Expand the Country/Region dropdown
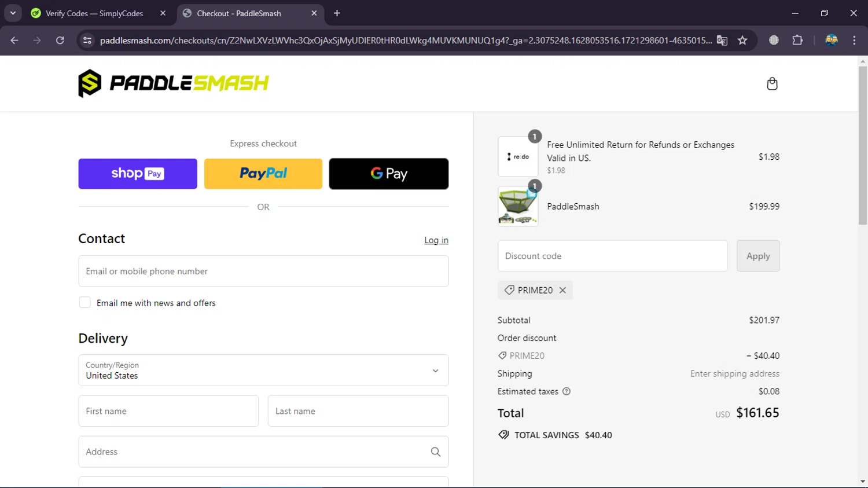Viewport: 868px width, 488px height. pos(263,370)
